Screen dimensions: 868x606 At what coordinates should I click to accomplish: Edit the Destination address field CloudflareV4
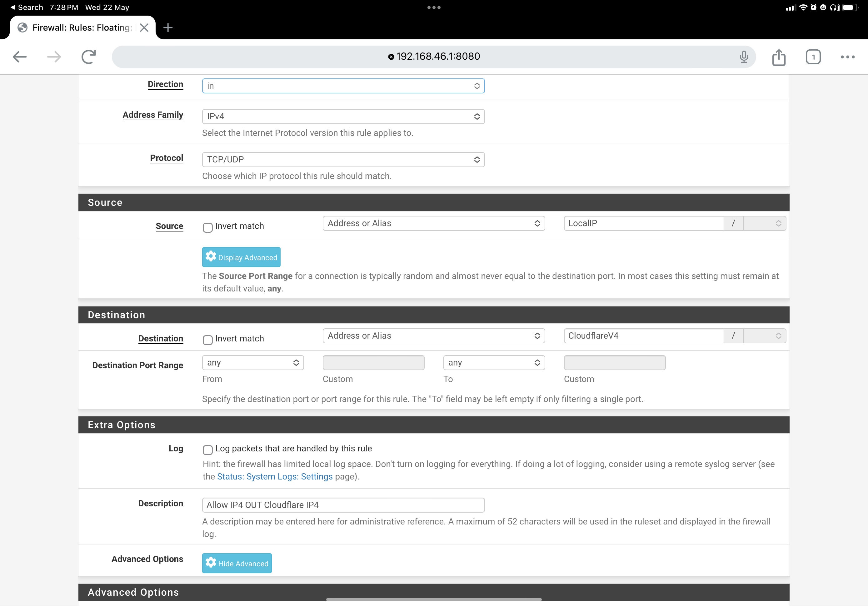(x=644, y=336)
